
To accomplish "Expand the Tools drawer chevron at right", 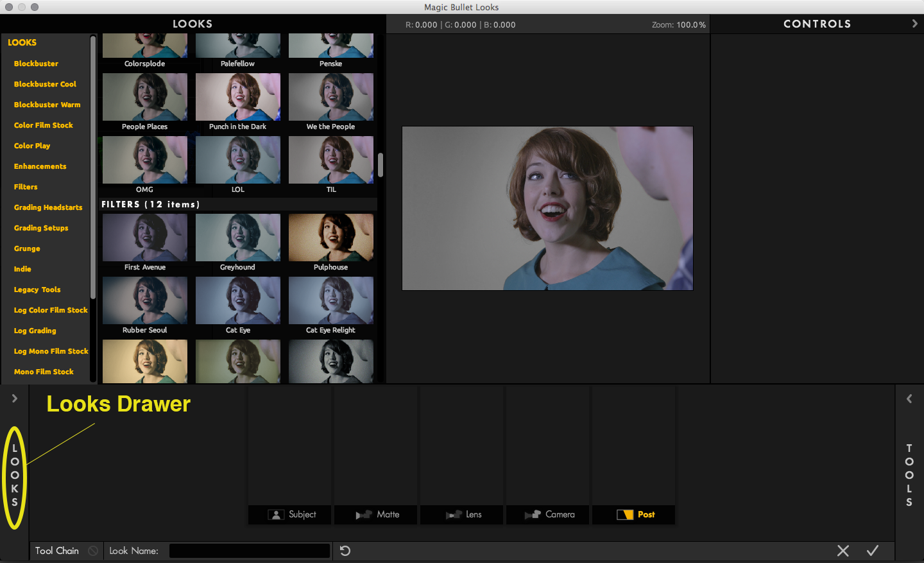I will point(909,399).
